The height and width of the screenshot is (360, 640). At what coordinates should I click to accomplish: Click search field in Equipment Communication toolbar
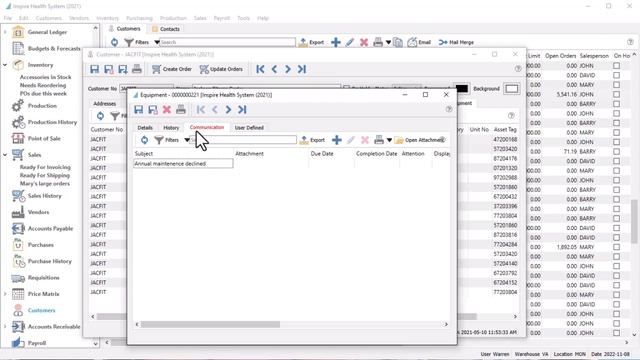[243, 140]
